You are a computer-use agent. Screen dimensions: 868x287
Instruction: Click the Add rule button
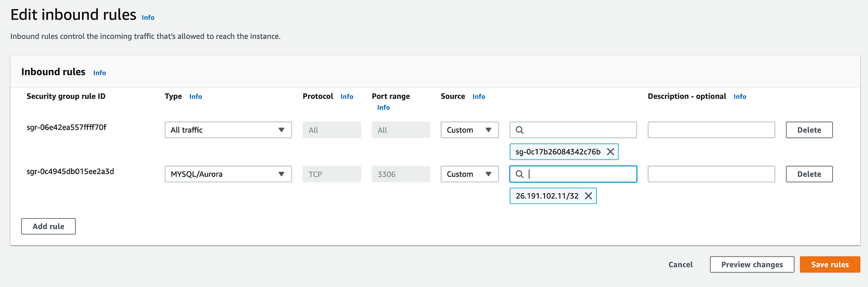[48, 226]
